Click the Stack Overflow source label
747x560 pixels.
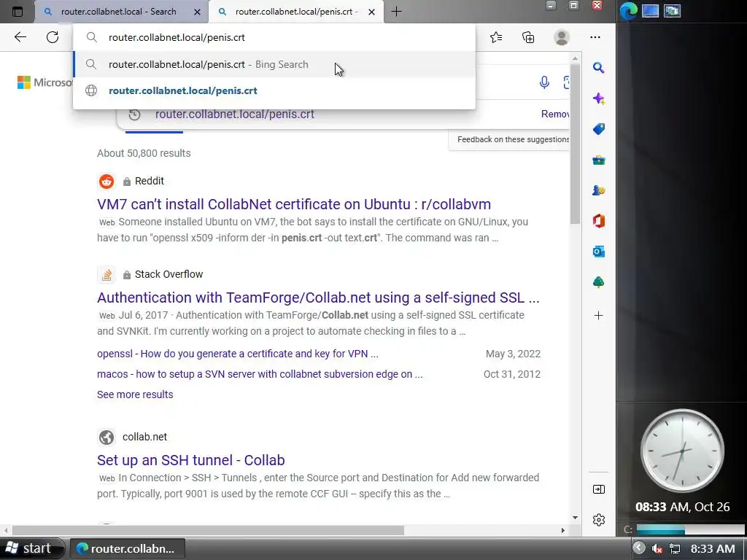(x=169, y=274)
